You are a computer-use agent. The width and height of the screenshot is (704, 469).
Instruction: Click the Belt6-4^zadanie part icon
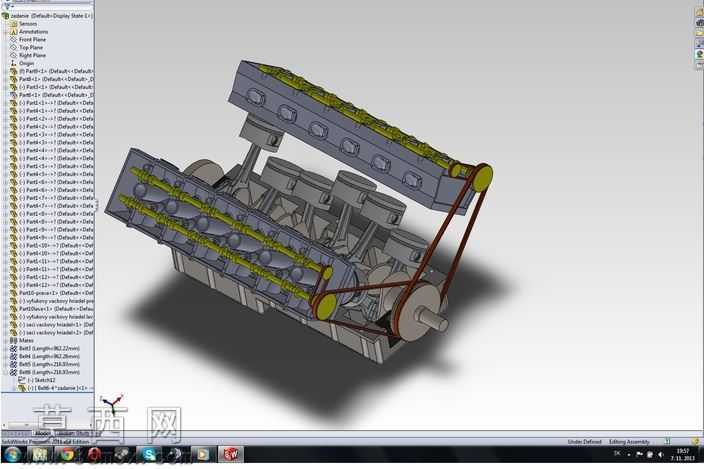[x=22, y=388]
